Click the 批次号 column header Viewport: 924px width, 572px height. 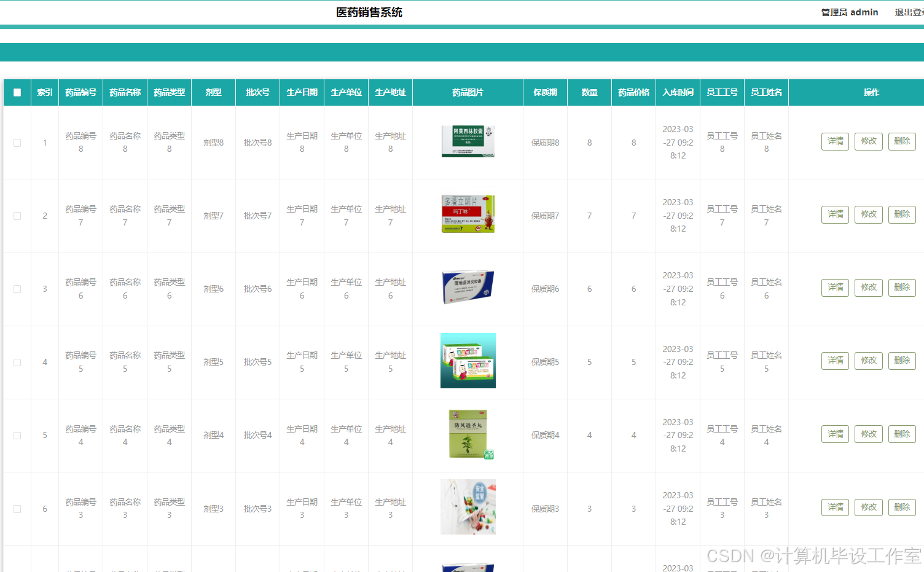tap(258, 92)
